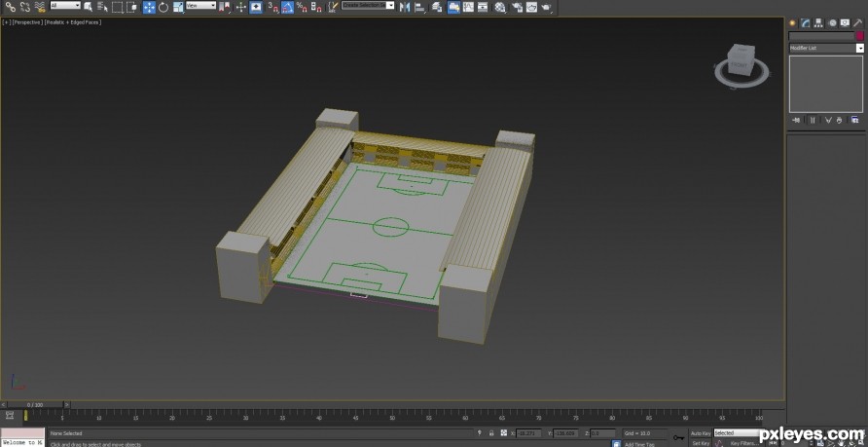The height and width of the screenshot is (447, 868).
Task: Toggle Keyboard Shortcut Override
Action: pos(256,7)
